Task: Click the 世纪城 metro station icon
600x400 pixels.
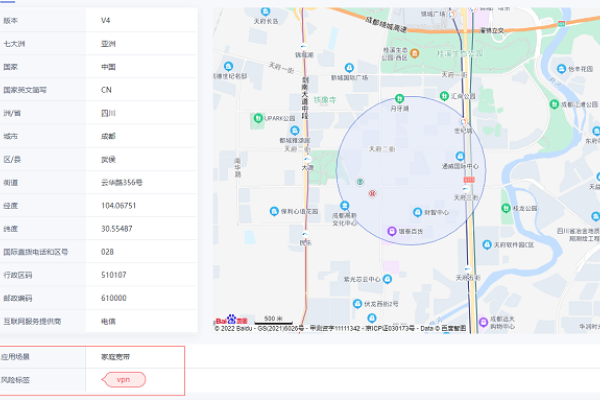Action: tap(463, 122)
